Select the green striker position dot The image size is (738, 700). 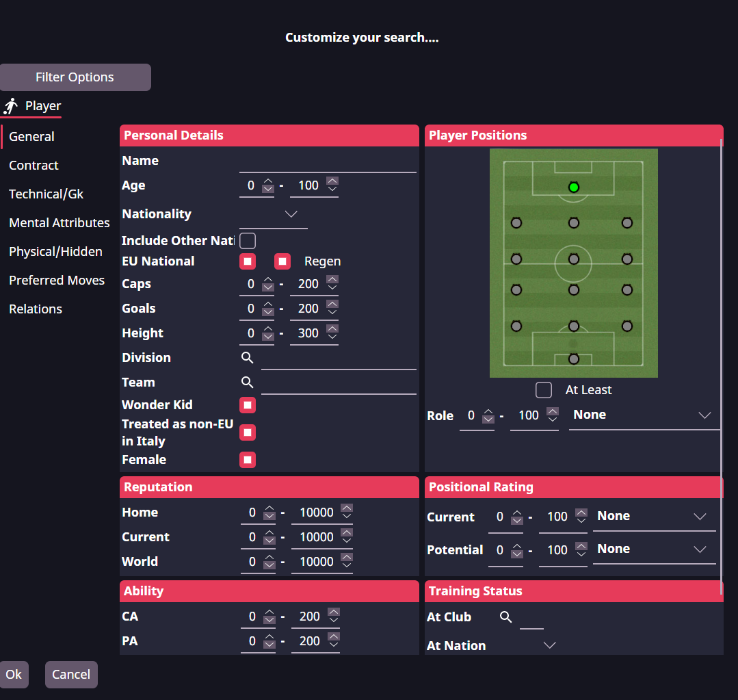click(574, 187)
